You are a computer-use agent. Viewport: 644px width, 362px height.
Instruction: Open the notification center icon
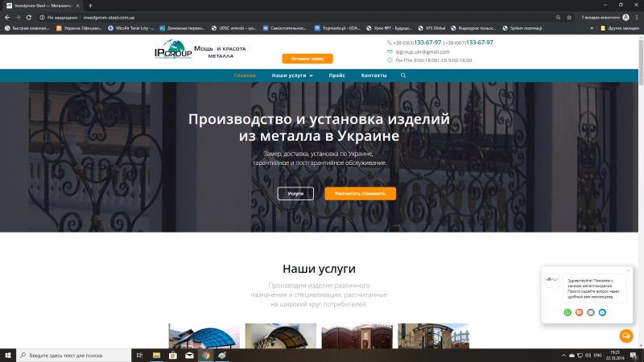click(x=634, y=356)
